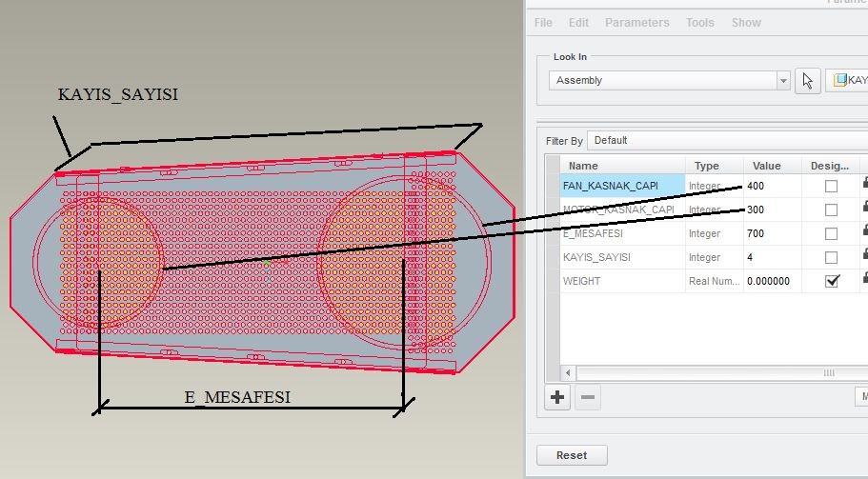Click the value 300 for MOTOR_KASNAK_CAPI
The image size is (868, 479).
[773, 210]
